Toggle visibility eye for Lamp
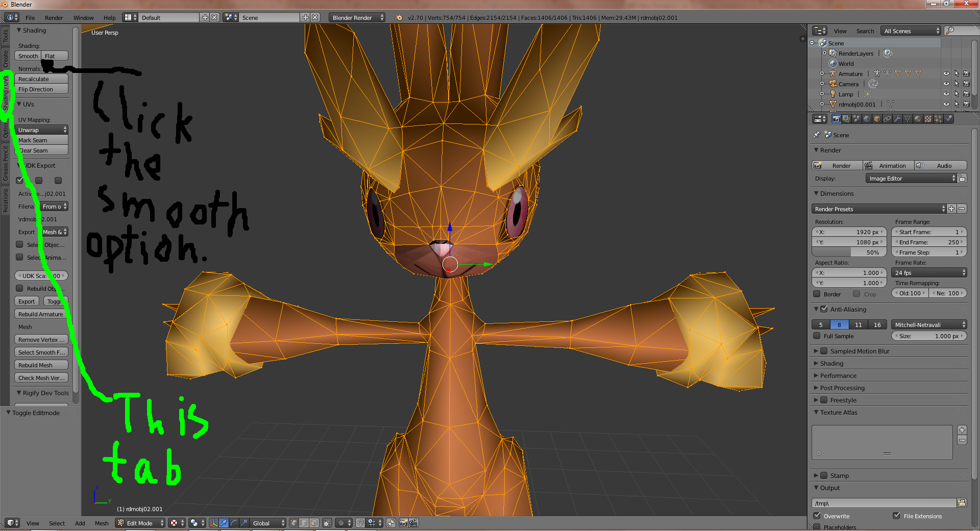 [946, 94]
